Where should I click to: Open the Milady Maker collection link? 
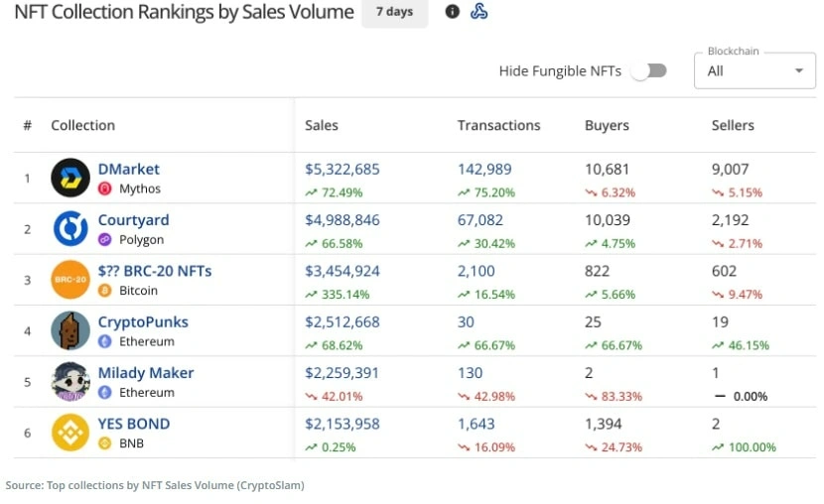point(146,373)
